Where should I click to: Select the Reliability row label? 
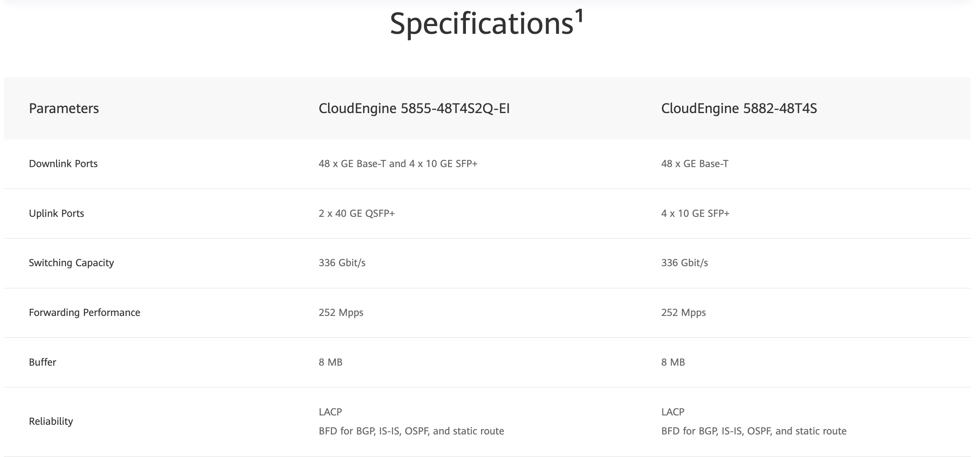[x=51, y=421]
